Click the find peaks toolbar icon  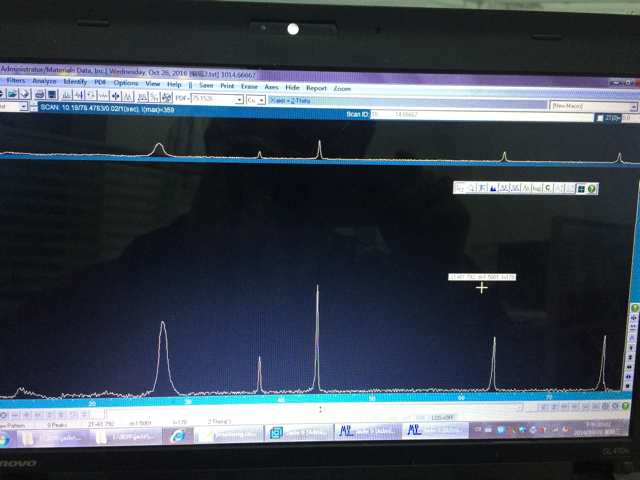tap(66, 96)
